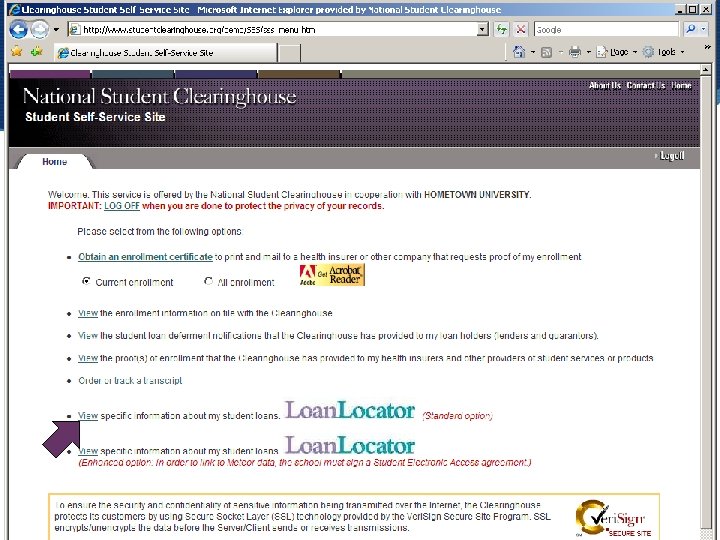View student loan deferment notifications link
The height and width of the screenshot is (540, 720).
pyautogui.click(x=88, y=336)
